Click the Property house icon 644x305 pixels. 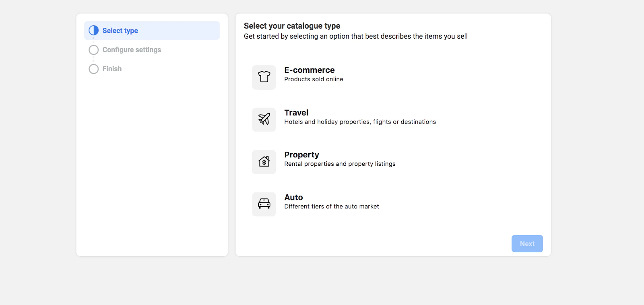coord(264,162)
